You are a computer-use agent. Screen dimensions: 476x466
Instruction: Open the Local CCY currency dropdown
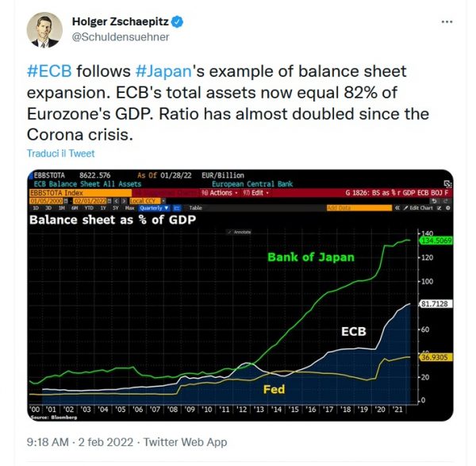coord(148,201)
